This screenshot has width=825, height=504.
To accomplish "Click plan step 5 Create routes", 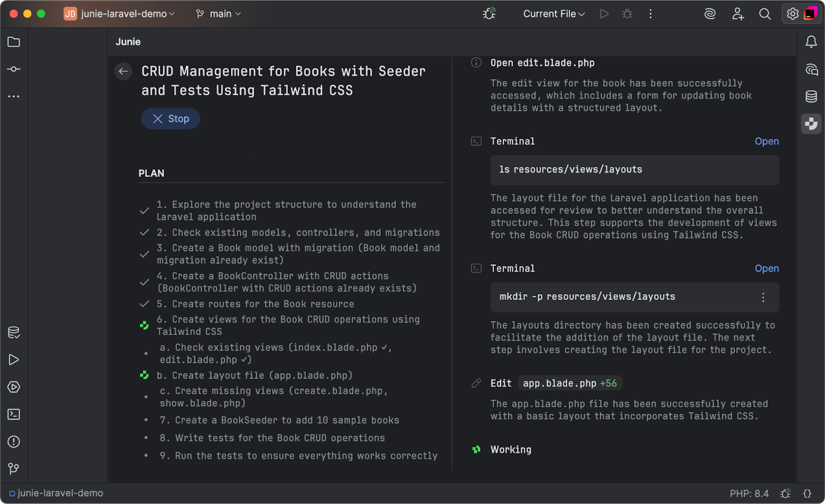I will pyautogui.click(x=255, y=304).
